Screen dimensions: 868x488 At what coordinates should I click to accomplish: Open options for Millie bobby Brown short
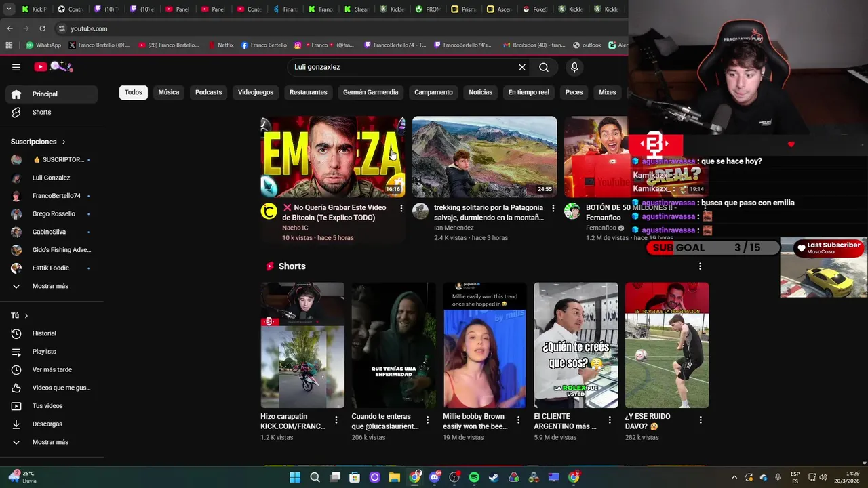(x=518, y=420)
